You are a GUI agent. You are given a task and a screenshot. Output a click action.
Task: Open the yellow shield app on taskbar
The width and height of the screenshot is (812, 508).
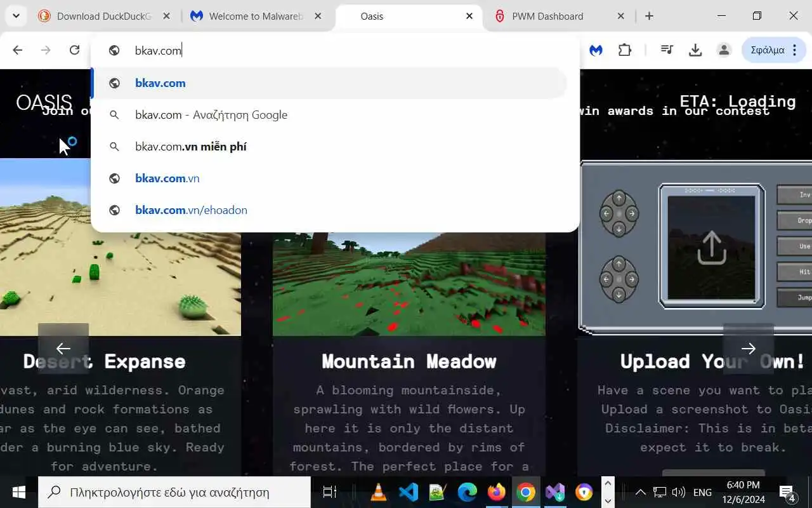(x=584, y=492)
